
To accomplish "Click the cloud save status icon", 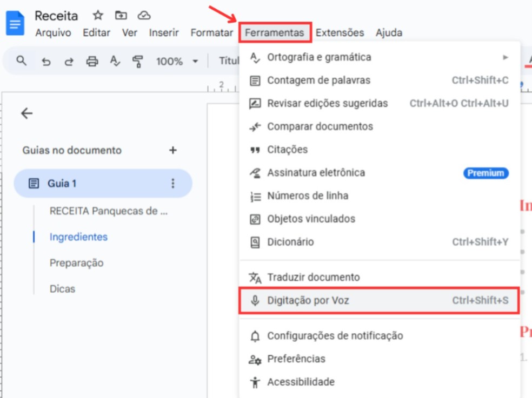I will pyautogui.click(x=143, y=16).
